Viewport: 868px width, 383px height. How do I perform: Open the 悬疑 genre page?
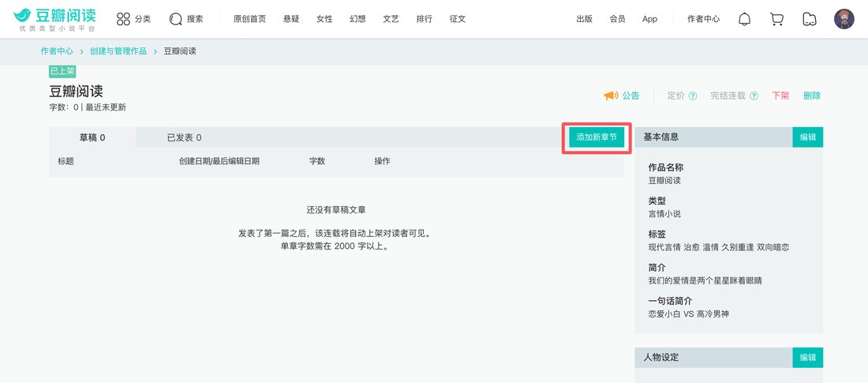(291, 19)
